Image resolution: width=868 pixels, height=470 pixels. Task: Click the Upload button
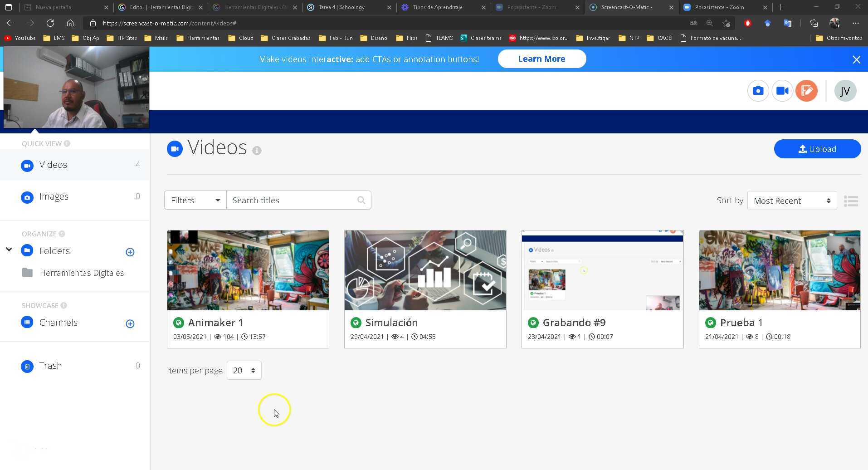pyautogui.click(x=817, y=149)
